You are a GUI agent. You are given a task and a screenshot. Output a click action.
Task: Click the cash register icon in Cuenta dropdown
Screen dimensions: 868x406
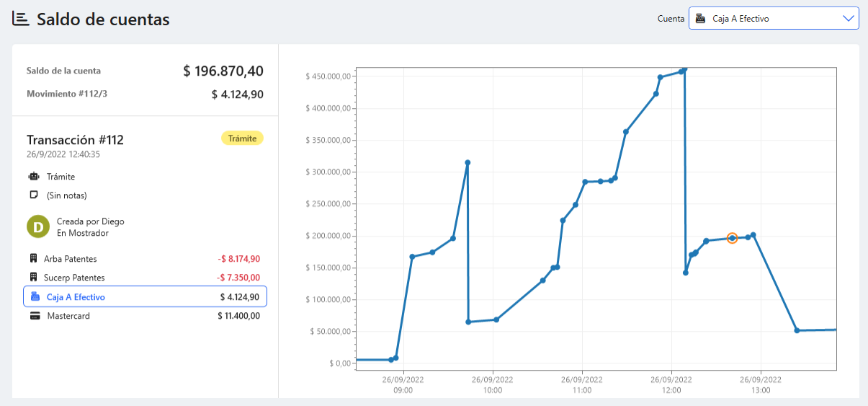(699, 19)
